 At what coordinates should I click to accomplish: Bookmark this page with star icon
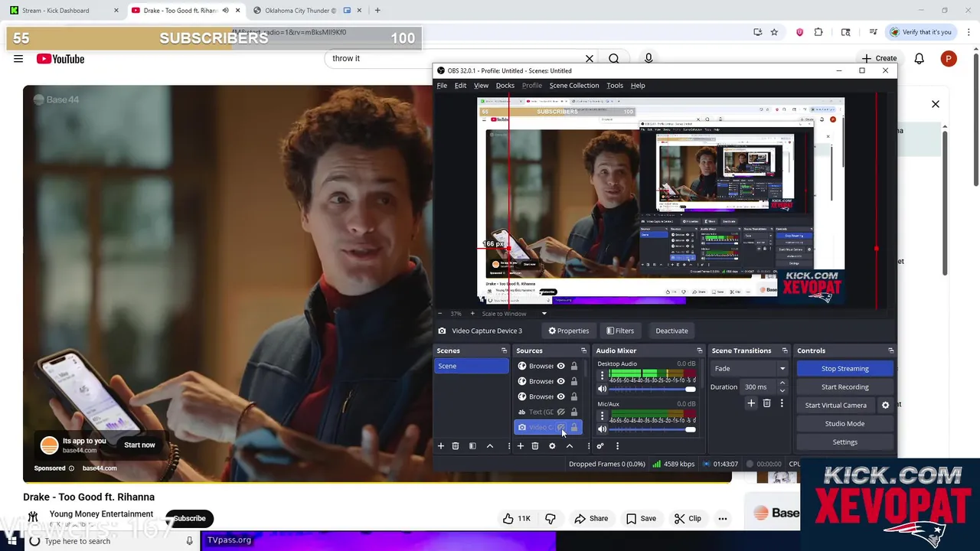pyautogui.click(x=774, y=32)
